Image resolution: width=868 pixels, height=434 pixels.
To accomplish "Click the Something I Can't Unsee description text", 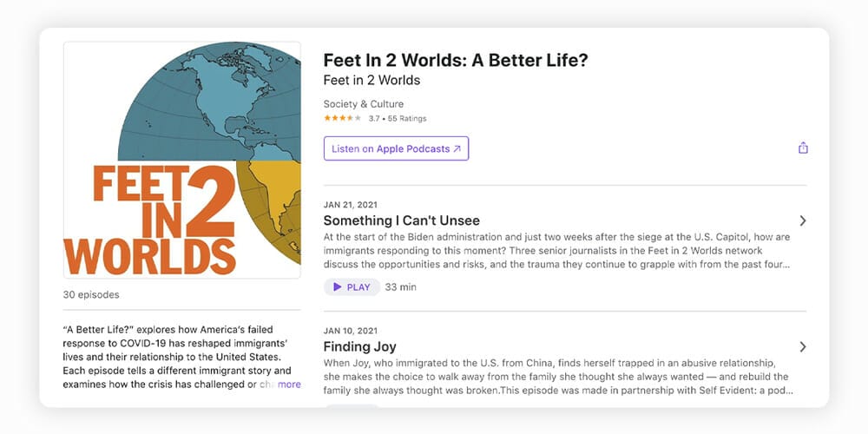I will 557,251.
